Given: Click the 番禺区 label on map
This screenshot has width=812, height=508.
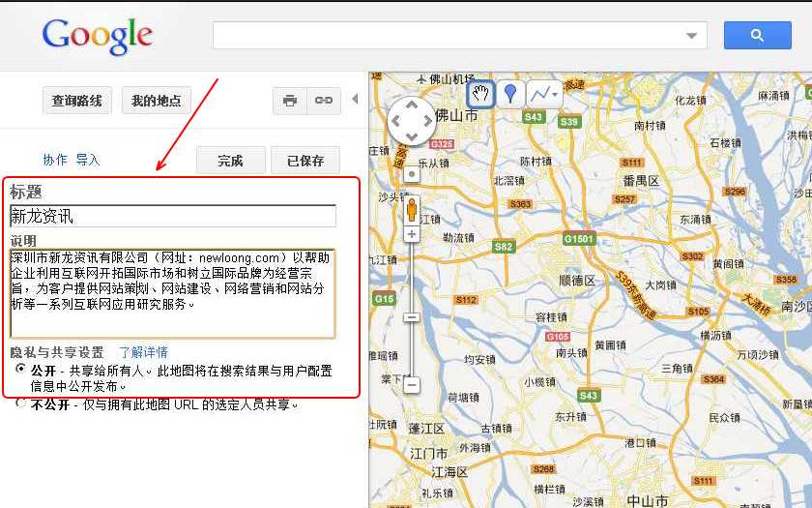Looking at the screenshot, I should tap(641, 181).
